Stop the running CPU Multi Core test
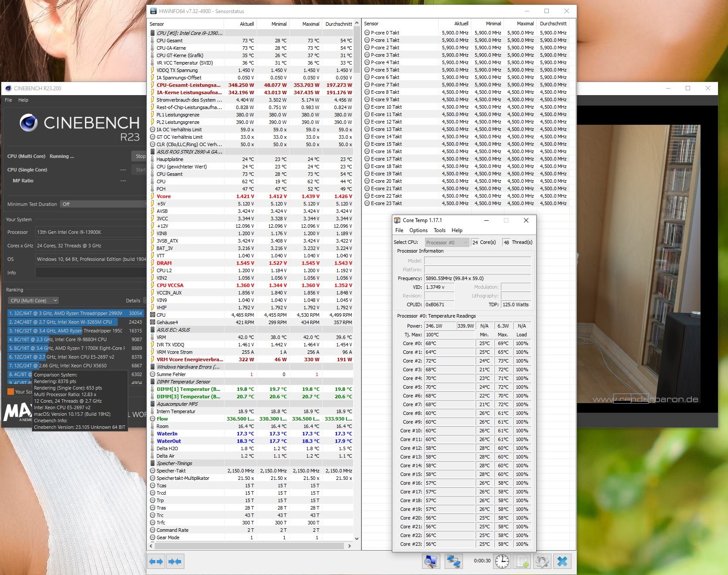728x575 pixels. 139,156
